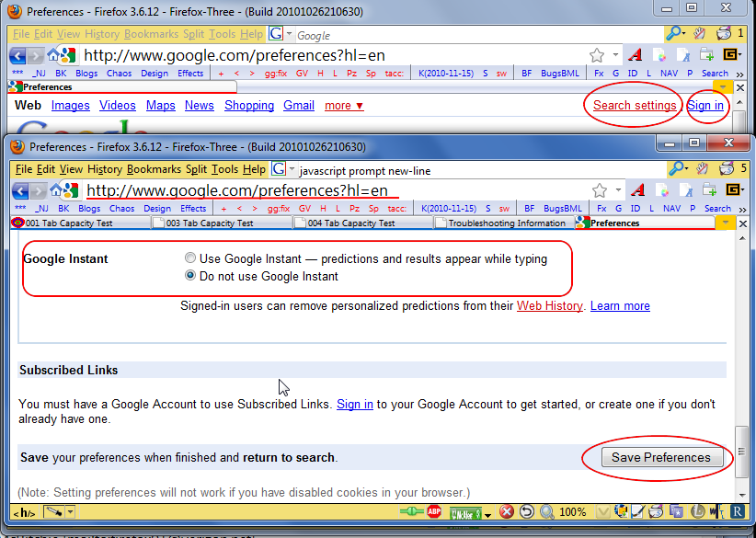The width and height of the screenshot is (756, 538).
Task: Click the gg:fix bookmark in front window
Action: [279, 209]
